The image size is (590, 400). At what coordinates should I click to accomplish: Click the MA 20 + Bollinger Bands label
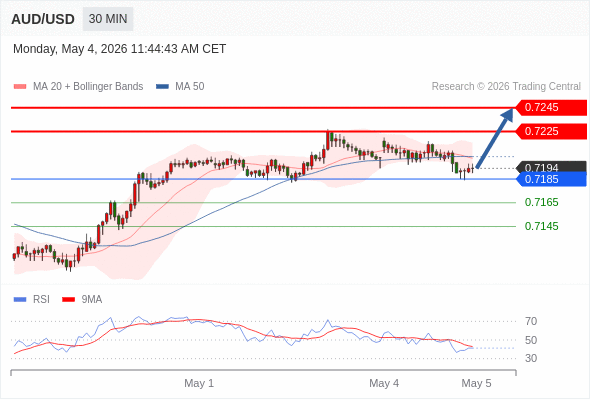[x=88, y=87]
